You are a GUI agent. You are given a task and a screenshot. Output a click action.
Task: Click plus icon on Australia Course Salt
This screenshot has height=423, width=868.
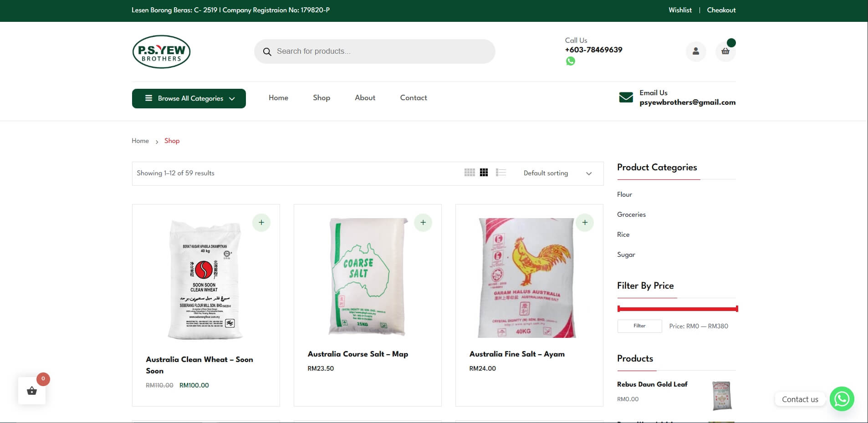pyautogui.click(x=423, y=223)
